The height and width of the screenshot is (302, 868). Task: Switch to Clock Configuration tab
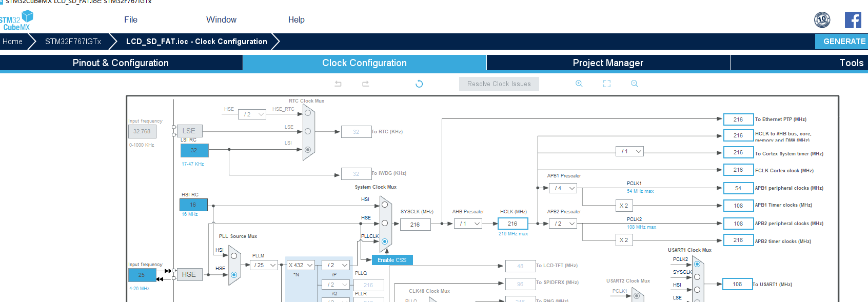tap(364, 63)
